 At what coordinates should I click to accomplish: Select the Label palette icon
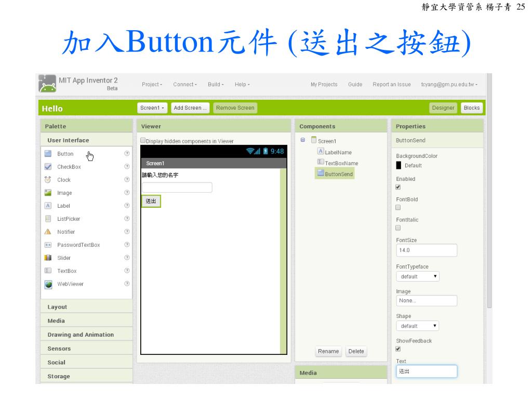click(48, 206)
